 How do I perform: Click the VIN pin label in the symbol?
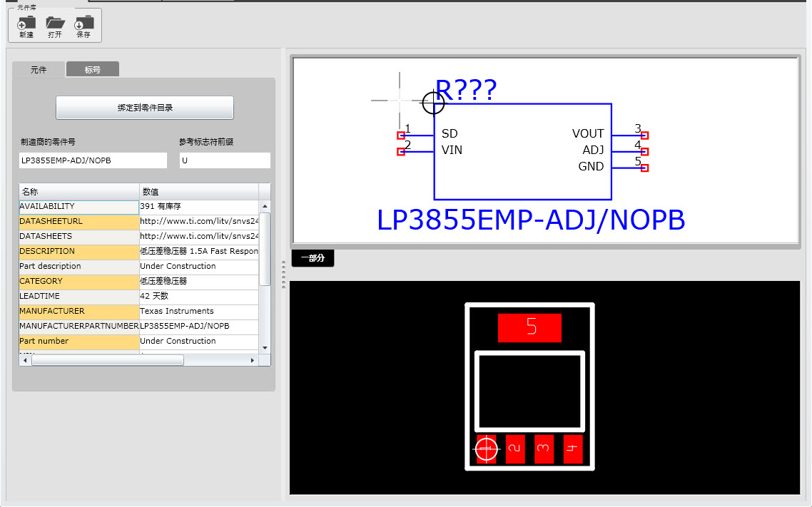tap(452, 150)
